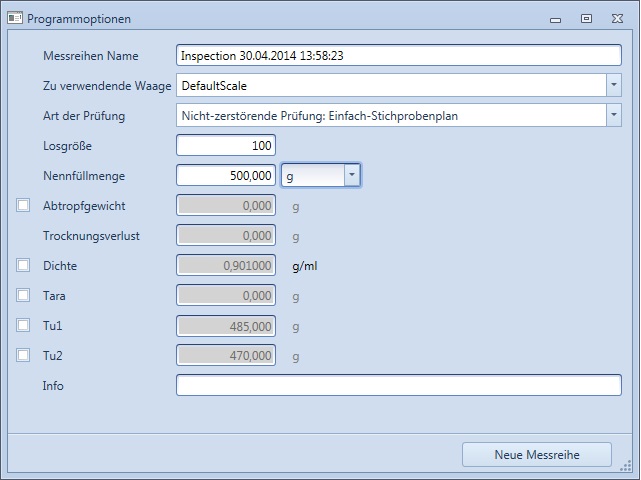Image resolution: width=641 pixels, height=480 pixels.
Task: Check the Tara checkbox
Action: (x=23, y=296)
